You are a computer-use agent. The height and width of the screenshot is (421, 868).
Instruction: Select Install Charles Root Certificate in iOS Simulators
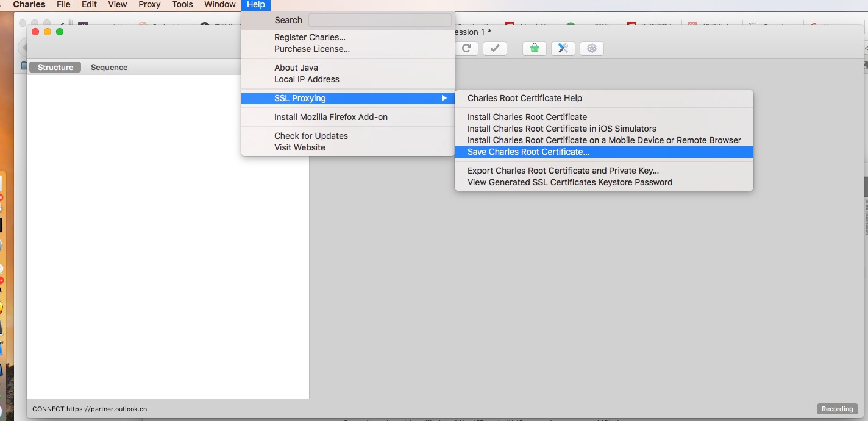click(x=604, y=129)
